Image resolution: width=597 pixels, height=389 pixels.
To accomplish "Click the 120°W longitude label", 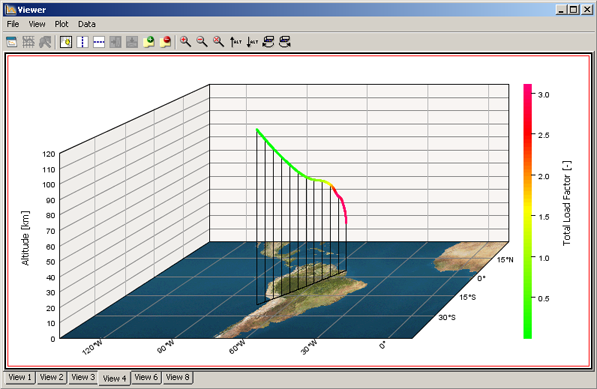I will point(92,348).
